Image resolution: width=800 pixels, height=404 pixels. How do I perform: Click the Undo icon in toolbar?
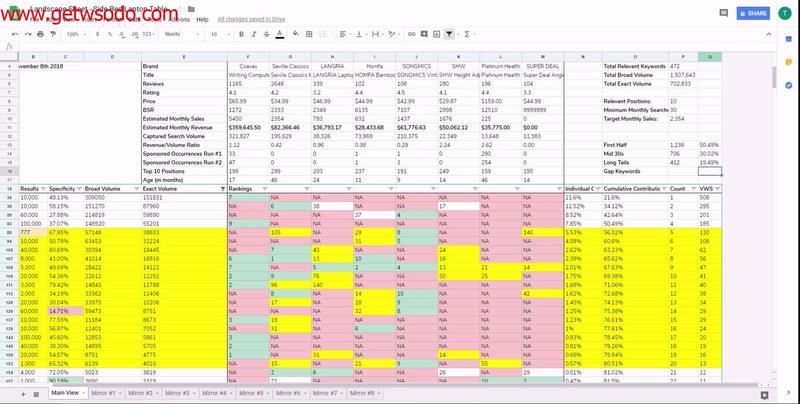[x=15, y=34]
